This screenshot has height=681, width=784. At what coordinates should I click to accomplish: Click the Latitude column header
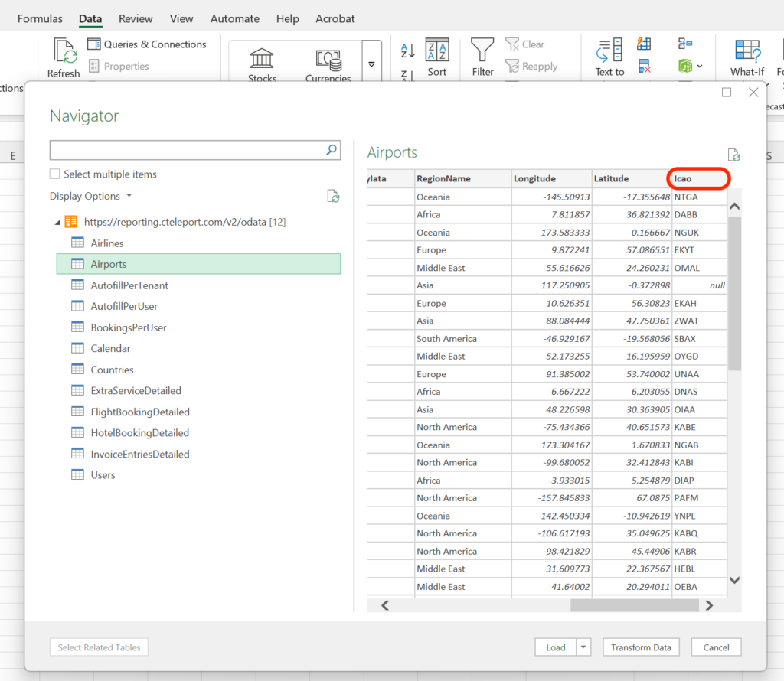point(632,179)
